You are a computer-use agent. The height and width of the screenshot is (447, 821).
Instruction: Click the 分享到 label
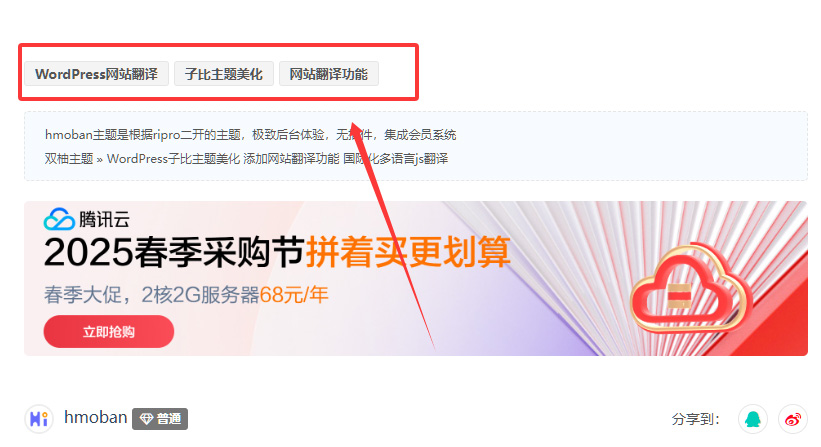(695, 419)
